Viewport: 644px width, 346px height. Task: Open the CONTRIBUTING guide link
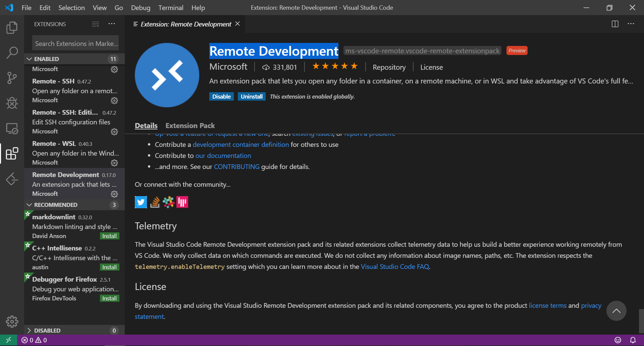(x=236, y=167)
